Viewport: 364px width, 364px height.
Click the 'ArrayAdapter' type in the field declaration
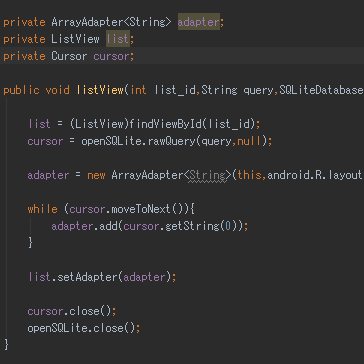(87, 22)
